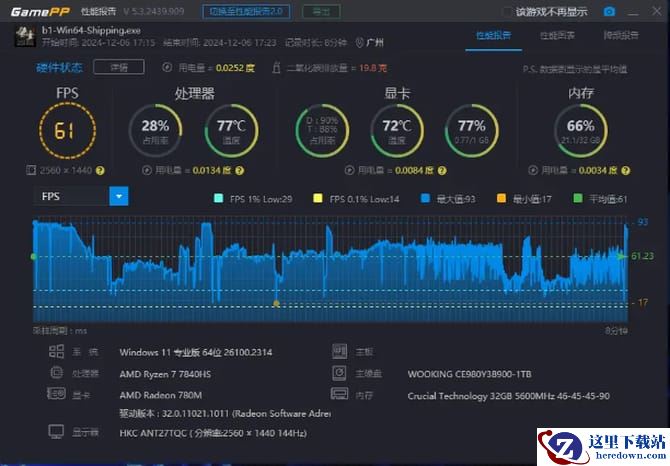Click the Windows 11 专业版 system text
Image resolution: width=670 pixels, height=466 pixels.
(x=196, y=352)
